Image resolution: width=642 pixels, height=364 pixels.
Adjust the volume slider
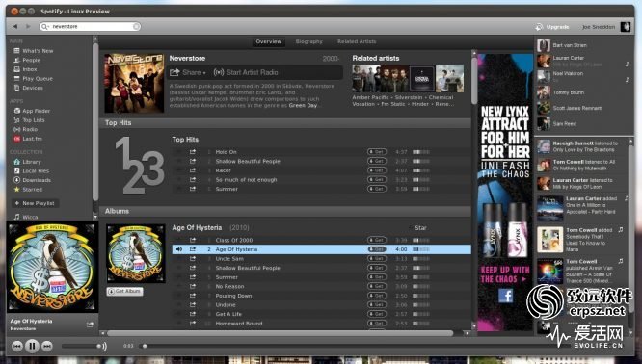pos(82,346)
